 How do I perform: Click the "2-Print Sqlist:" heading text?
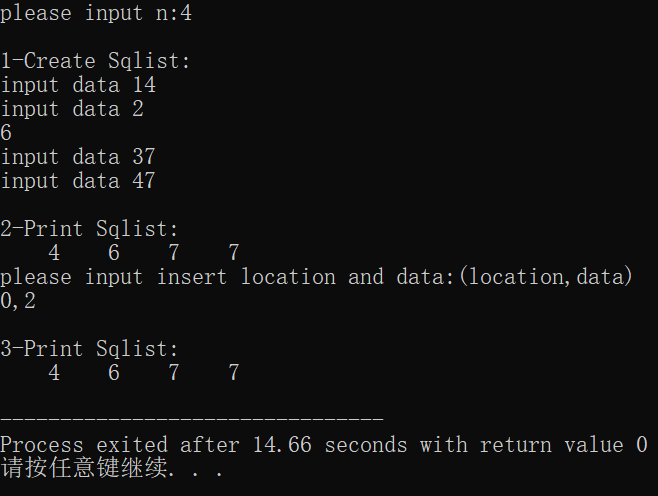(90, 229)
